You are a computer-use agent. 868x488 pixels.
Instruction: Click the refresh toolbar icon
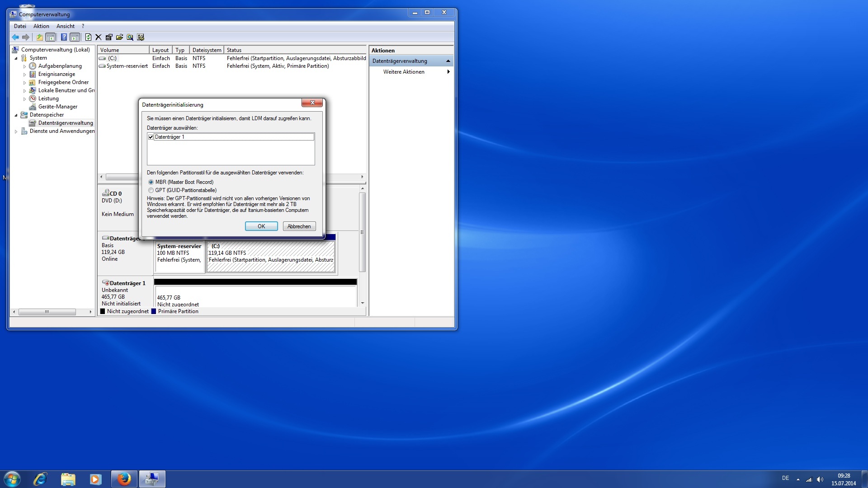pos(88,37)
